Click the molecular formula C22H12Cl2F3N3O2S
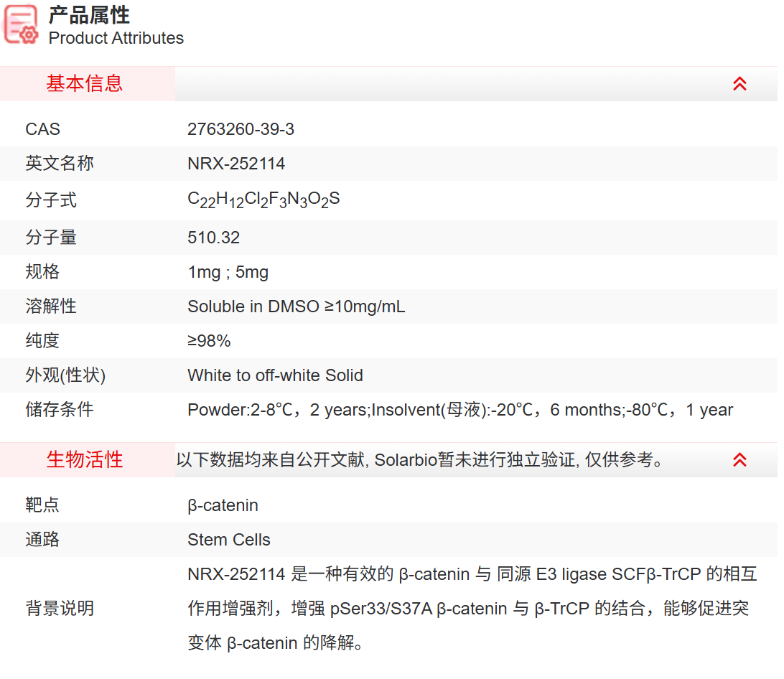This screenshot has height=679, width=784. tap(263, 200)
